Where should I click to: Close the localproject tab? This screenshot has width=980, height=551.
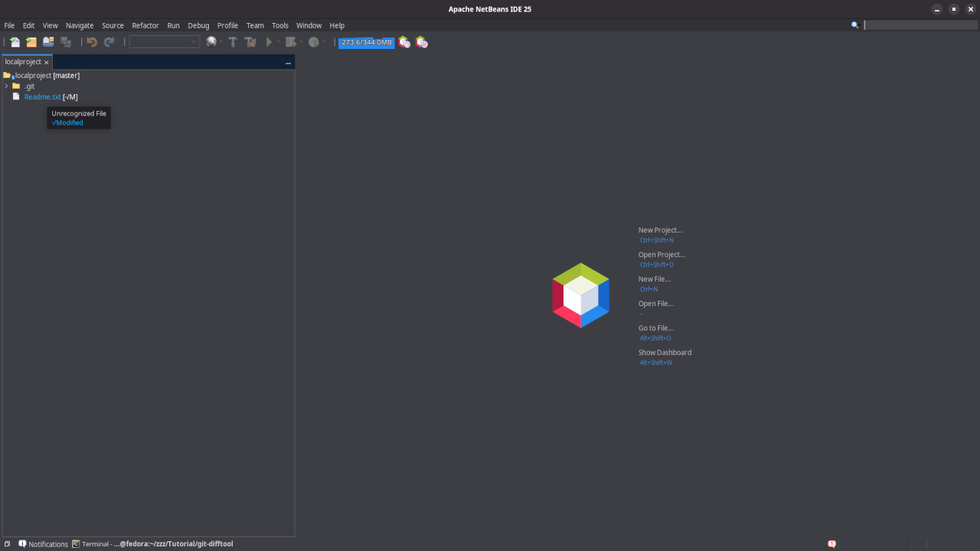47,62
